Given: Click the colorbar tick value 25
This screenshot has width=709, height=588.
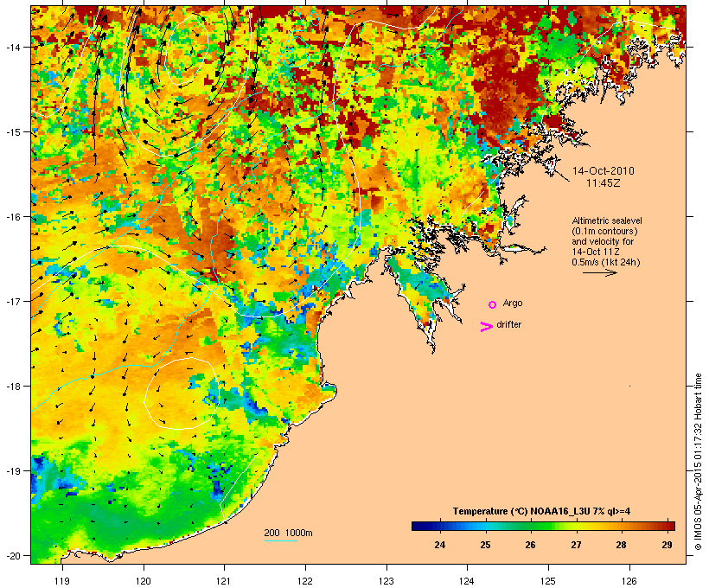Looking at the screenshot, I should point(485,545).
